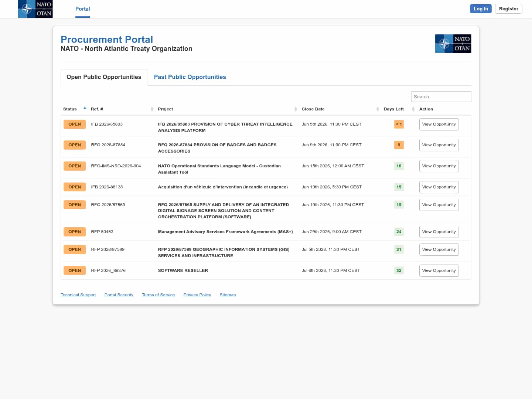Click the Badges and Badges Accessories project title
532x399 pixels.
point(217,148)
